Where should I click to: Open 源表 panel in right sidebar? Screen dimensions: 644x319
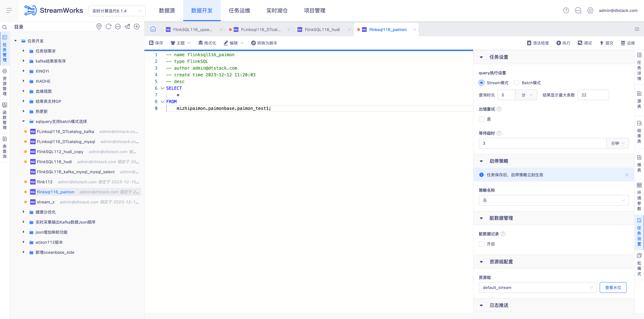[x=639, y=100]
